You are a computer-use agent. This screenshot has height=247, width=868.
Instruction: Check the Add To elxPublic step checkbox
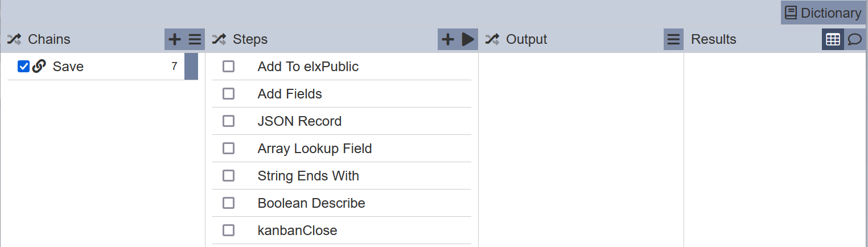point(228,67)
